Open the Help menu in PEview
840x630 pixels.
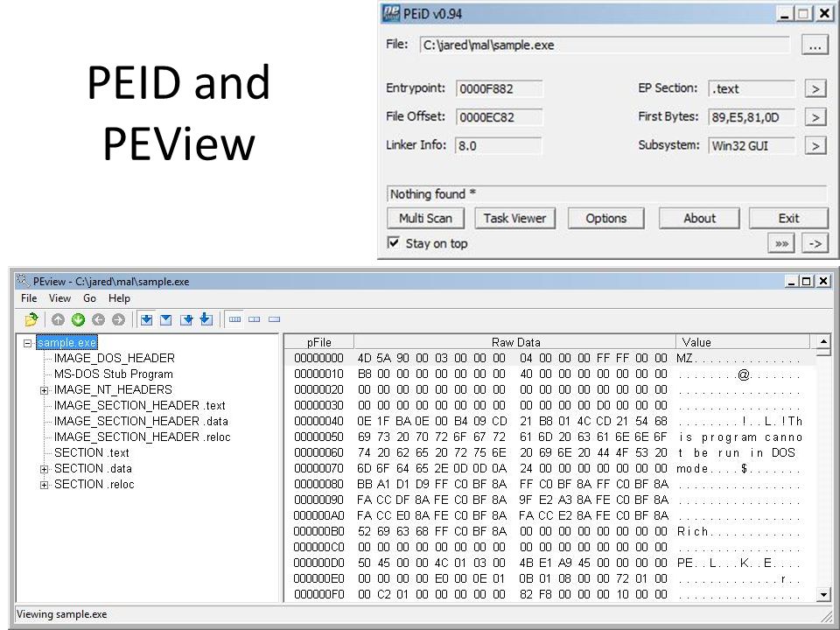(x=119, y=298)
